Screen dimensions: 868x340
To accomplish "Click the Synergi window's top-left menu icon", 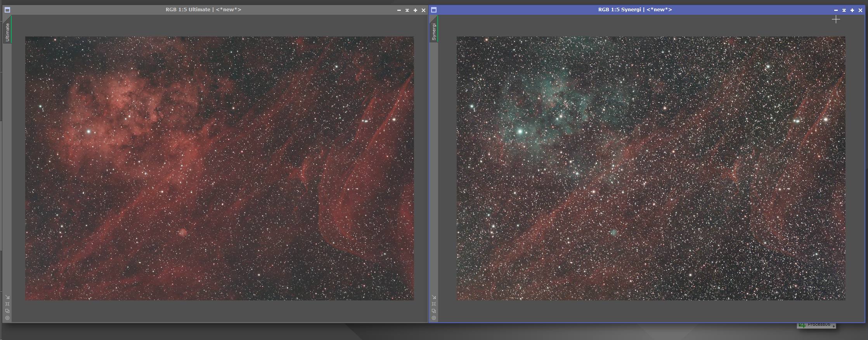I will click(x=434, y=10).
